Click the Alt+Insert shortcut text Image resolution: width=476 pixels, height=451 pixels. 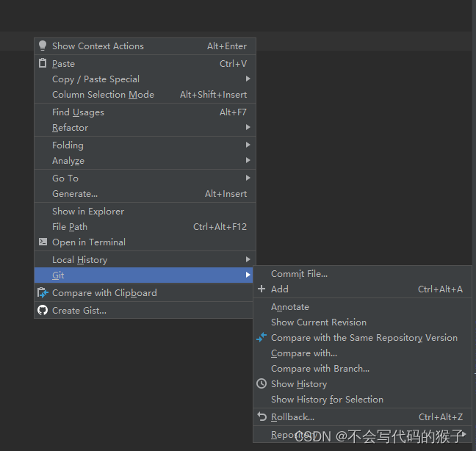tap(226, 194)
